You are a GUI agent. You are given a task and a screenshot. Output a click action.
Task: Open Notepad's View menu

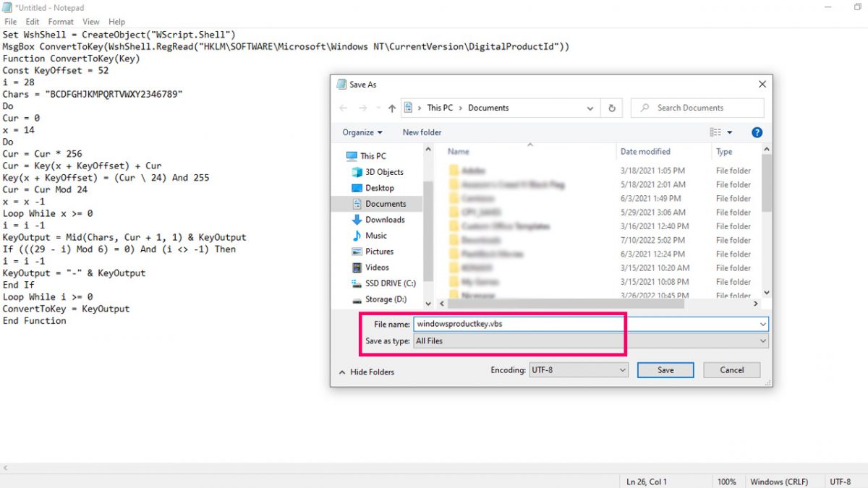[x=90, y=21]
